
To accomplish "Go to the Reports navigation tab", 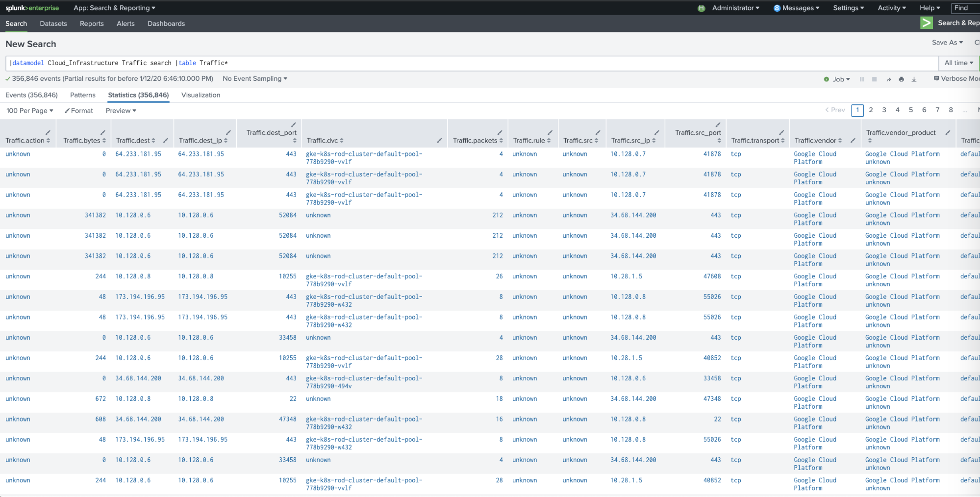I will (x=92, y=24).
